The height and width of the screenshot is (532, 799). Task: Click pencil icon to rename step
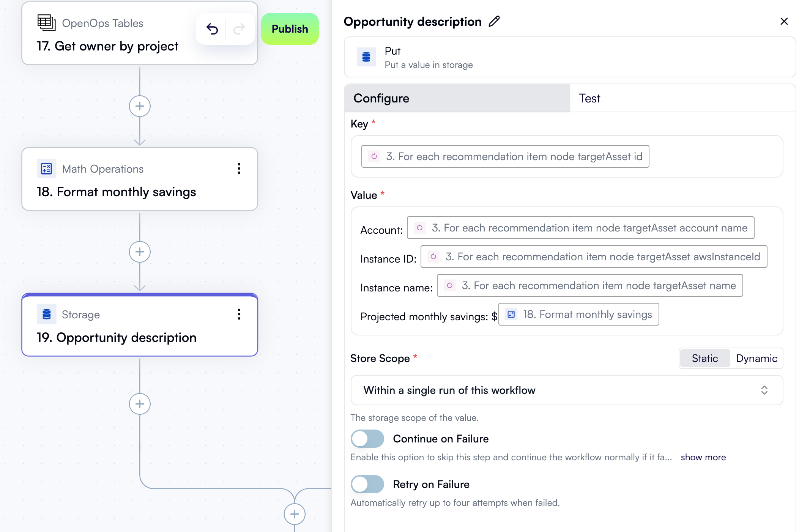[494, 22]
